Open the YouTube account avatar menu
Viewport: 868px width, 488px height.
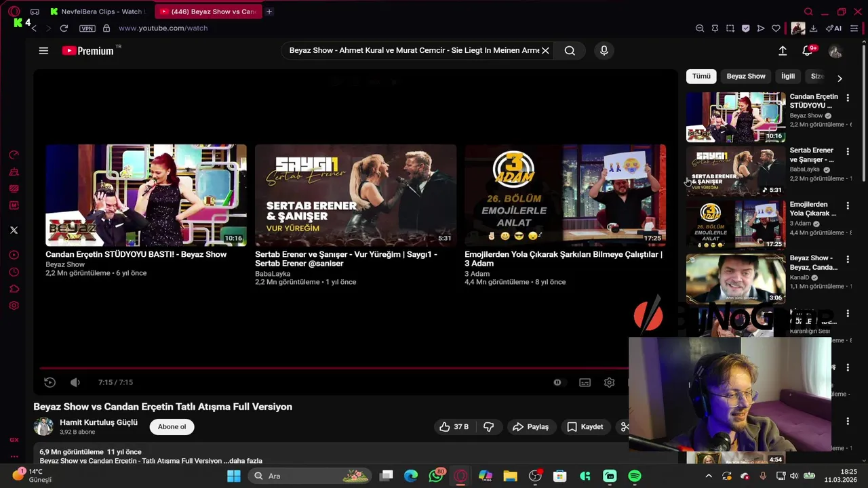[x=835, y=51]
